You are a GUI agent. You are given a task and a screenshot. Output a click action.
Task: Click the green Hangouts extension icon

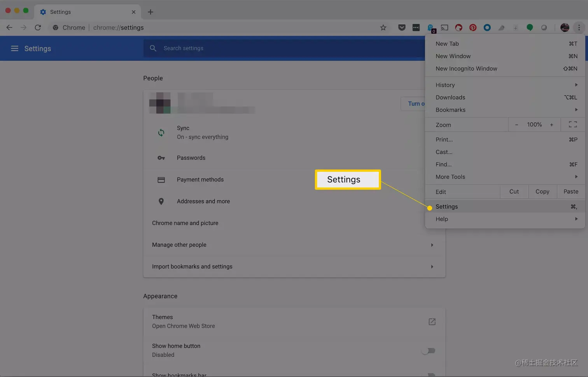pos(530,27)
